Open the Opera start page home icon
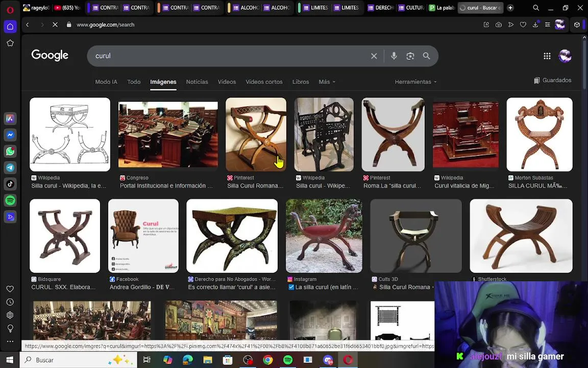588x368 pixels. pyautogui.click(x=10, y=27)
